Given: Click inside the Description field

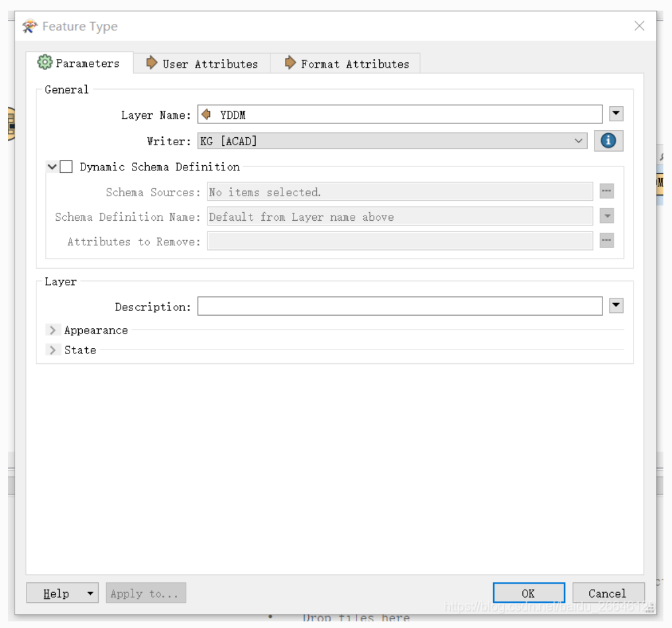Looking at the screenshot, I should tap(400, 306).
